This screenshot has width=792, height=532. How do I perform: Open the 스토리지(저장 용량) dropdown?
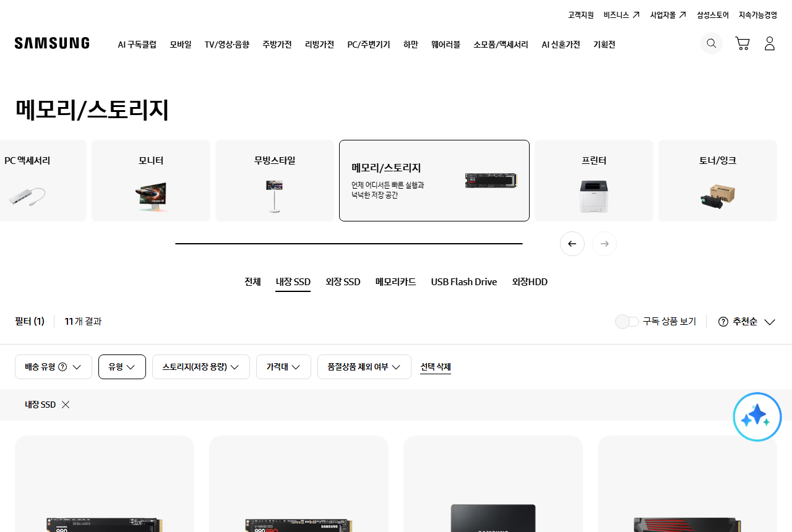[201, 367]
